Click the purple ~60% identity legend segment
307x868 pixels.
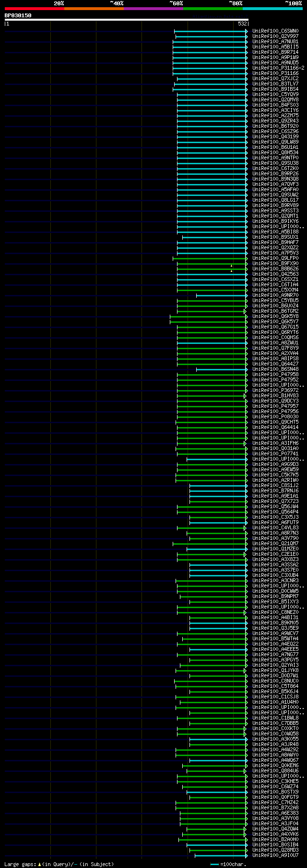tap(153, 9)
